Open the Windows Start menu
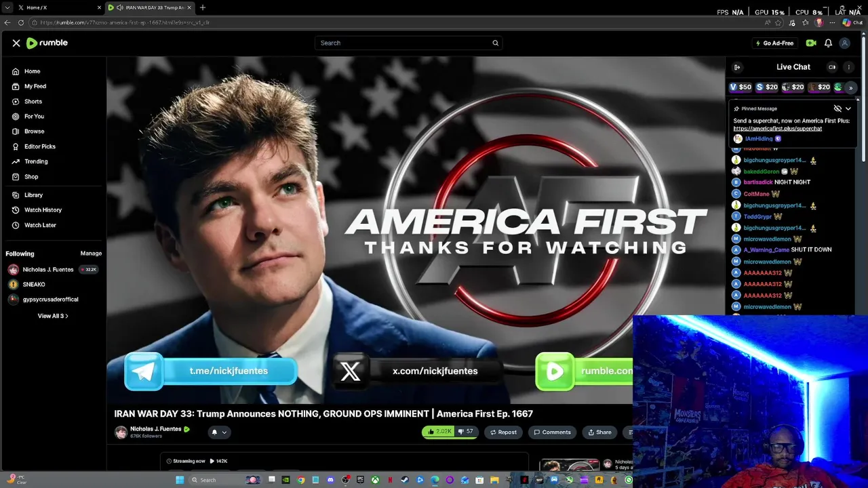This screenshot has width=868, height=488. [x=180, y=480]
